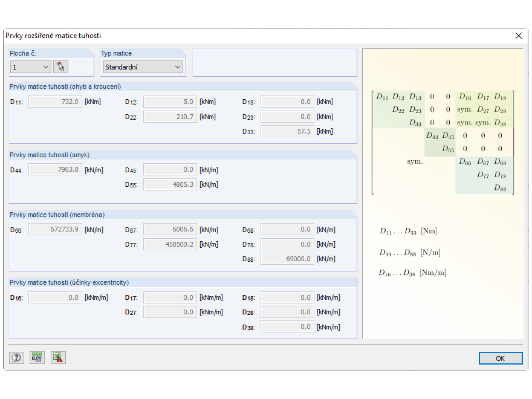This screenshot has width=532, height=399.
Task: Click the 'D11 … D33 [Nm]' legend line
Action: (x=408, y=231)
